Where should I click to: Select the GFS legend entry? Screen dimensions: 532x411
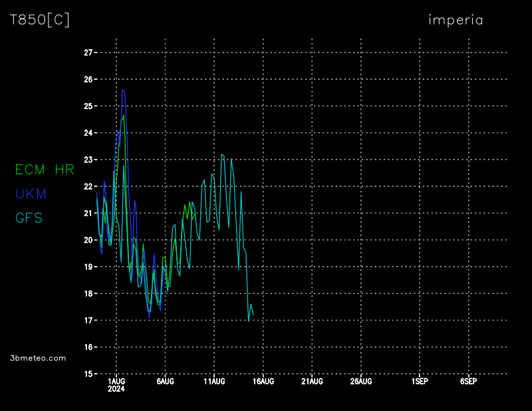29,217
